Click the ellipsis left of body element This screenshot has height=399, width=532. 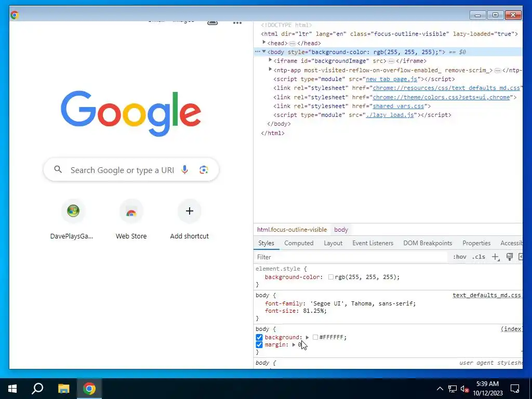click(x=257, y=52)
